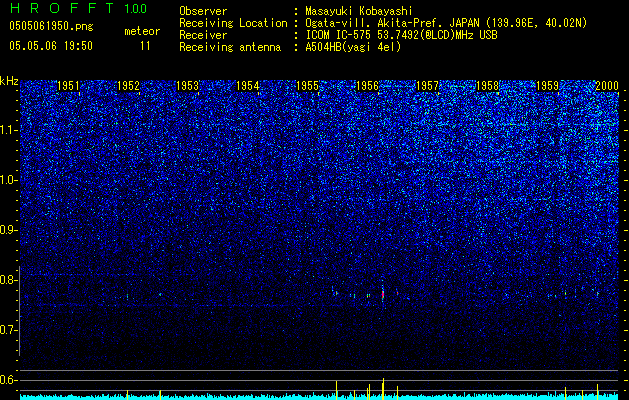Viewport: 629px width, 400px height.
Task: Click the red meteor echo in the spectrogram
Action: point(383,294)
